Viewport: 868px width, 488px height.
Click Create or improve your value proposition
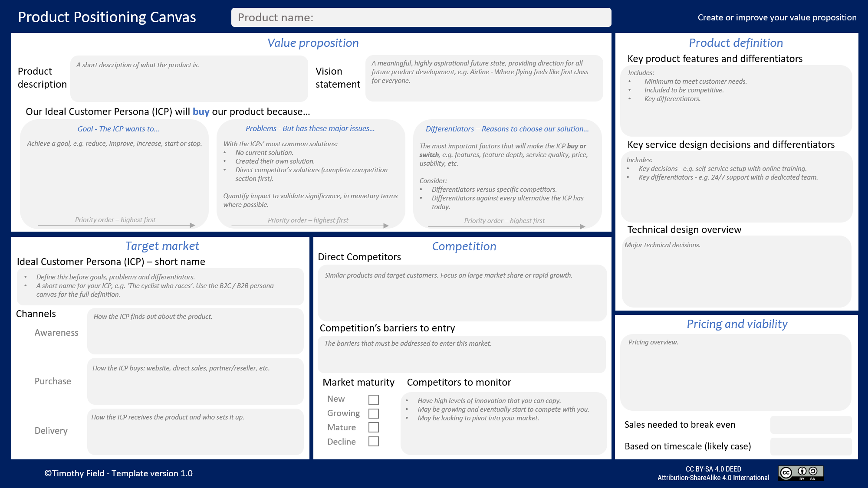pos(777,17)
